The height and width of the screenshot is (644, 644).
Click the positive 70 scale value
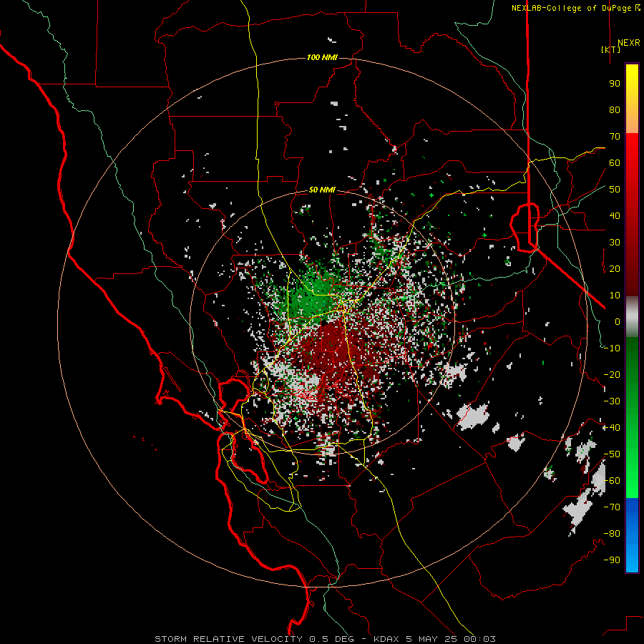point(615,137)
